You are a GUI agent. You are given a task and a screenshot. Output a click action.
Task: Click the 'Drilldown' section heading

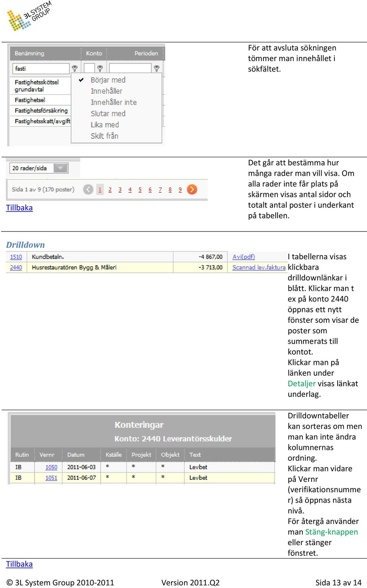pyautogui.click(x=25, y=245)
